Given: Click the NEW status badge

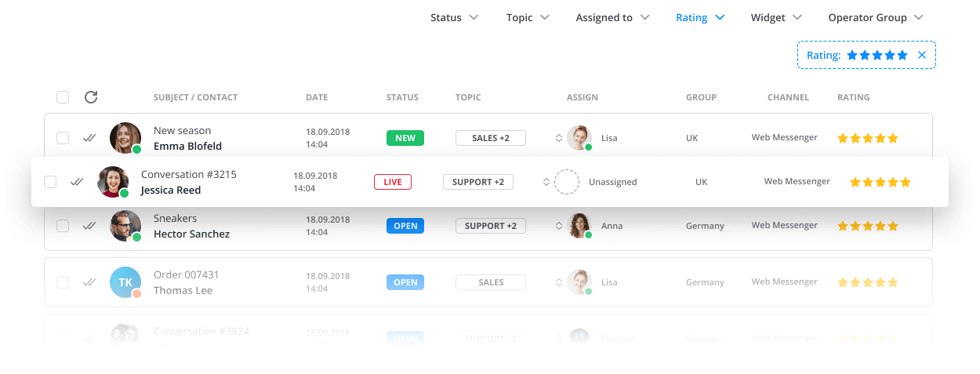Looking at the screenshot, I should pyautogui.click(x=405, y=138).
